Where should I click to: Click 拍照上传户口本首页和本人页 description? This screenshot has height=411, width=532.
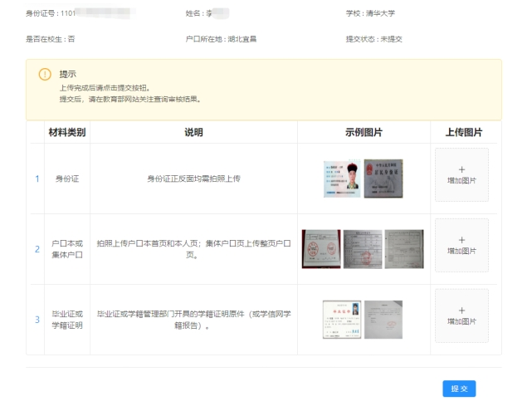[193, 249]
